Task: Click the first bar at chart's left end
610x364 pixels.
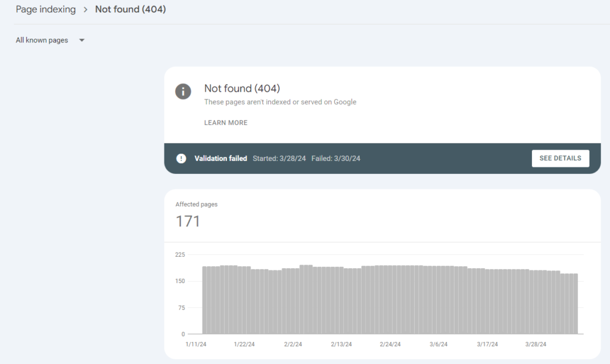Action: pyautogui.click(x=205, y=300)
